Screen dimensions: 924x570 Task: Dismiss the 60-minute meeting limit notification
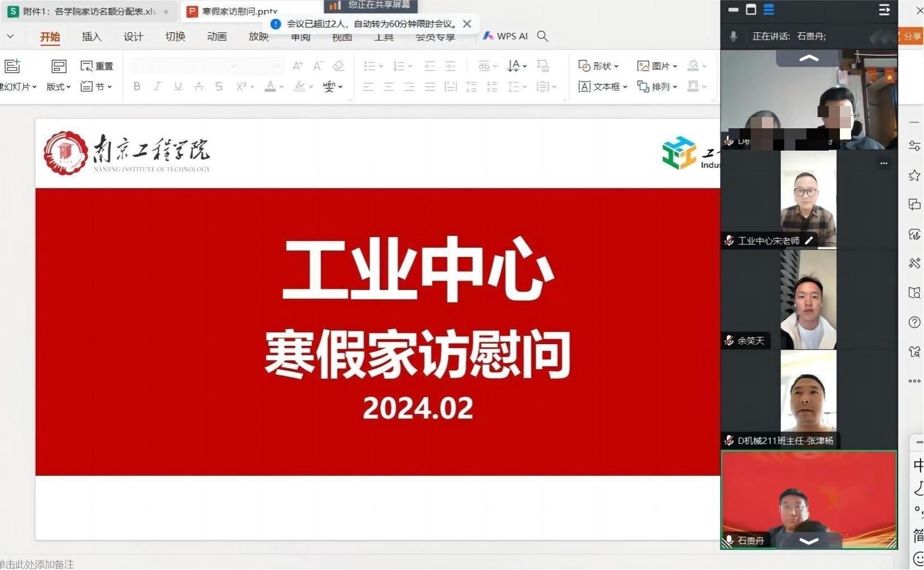467,24
